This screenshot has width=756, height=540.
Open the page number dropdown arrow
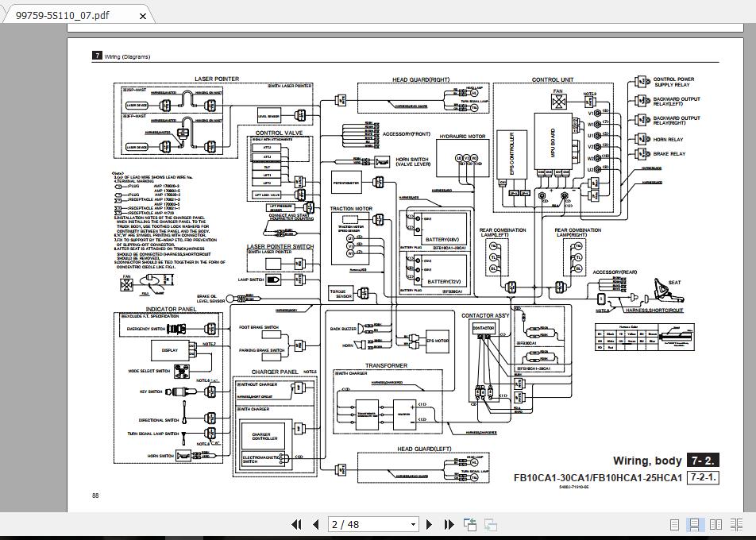point(413,525)
